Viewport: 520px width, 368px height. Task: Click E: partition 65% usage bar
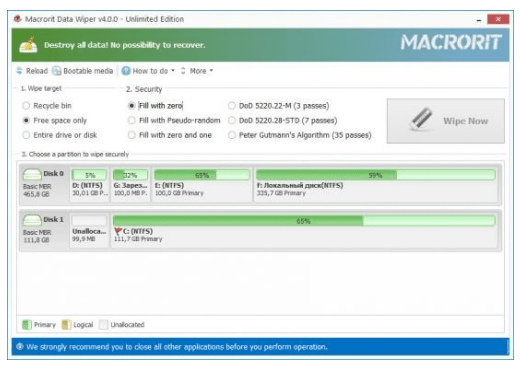pos(202,175)
